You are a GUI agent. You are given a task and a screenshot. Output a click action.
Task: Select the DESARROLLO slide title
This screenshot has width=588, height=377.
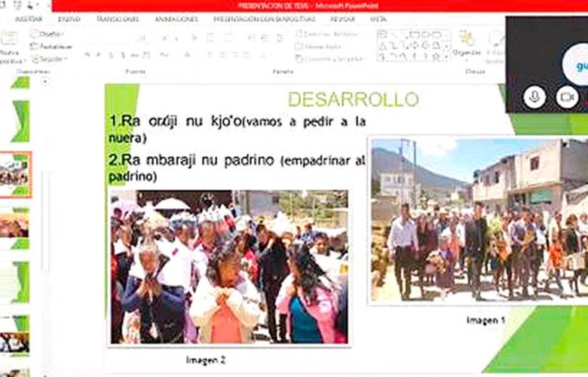[x=353, y=100]
